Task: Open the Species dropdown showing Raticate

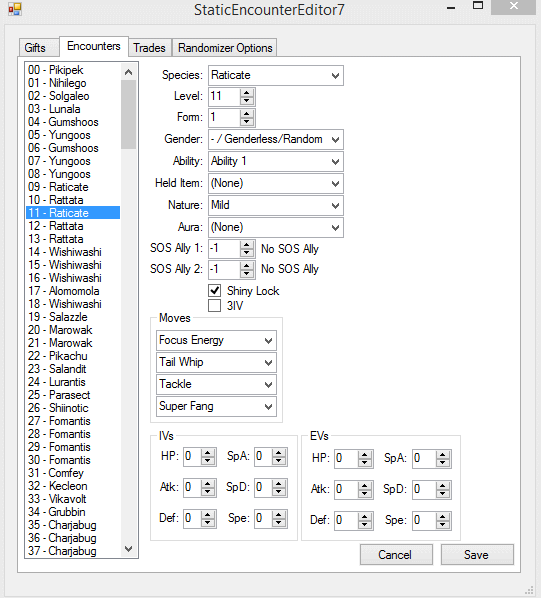Action: pyautogui.click(x=276, y=75)
